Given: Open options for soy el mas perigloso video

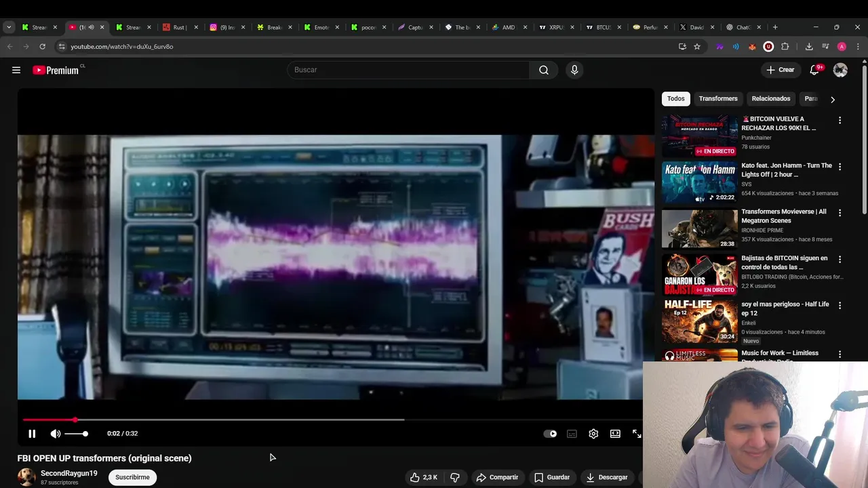Looking at the screenshot, I should tap(840, 305).
